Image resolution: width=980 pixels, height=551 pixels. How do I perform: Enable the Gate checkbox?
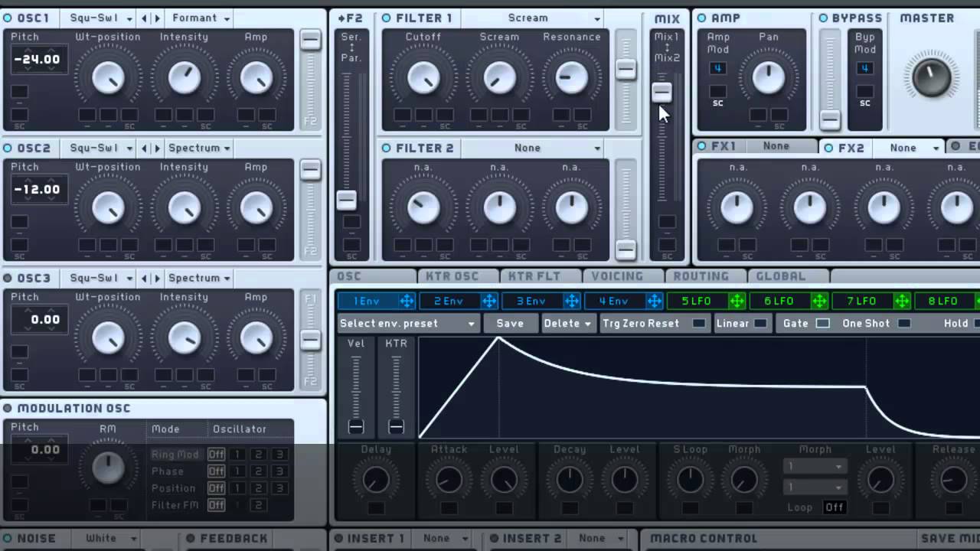(x=822, y=323)
